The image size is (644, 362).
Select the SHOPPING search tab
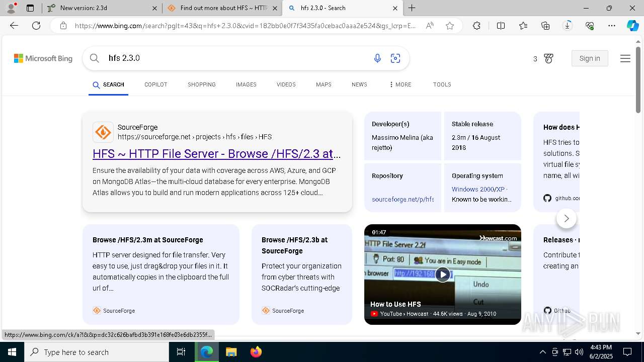pyautogui.click(x=202, y=84)
